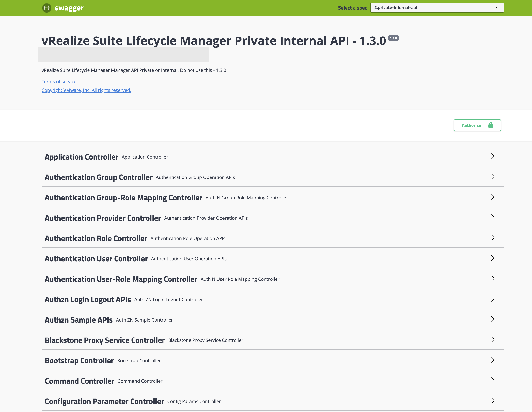The image size is (532, 412).
Task: Click 'Auth N Group Role Mapping Controller' text
Action: (247, 198)
